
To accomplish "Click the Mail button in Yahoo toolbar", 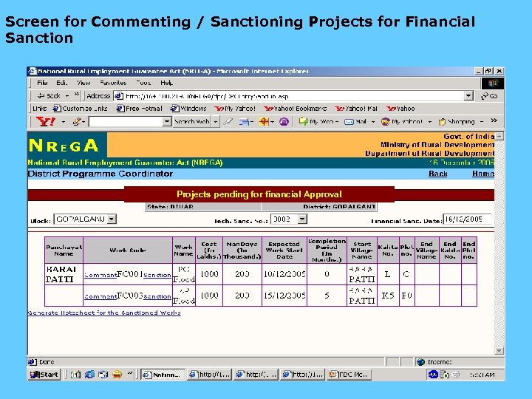I will 355,121.
